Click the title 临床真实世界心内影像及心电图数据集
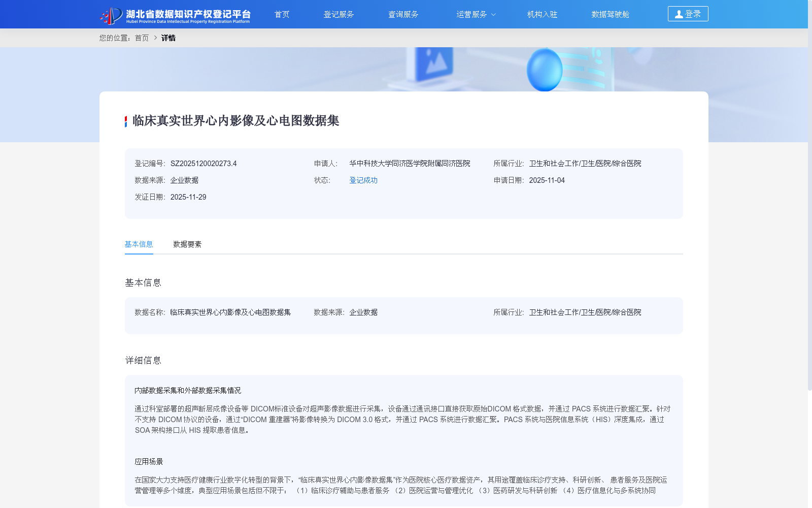812x508 pixels. 235,121
